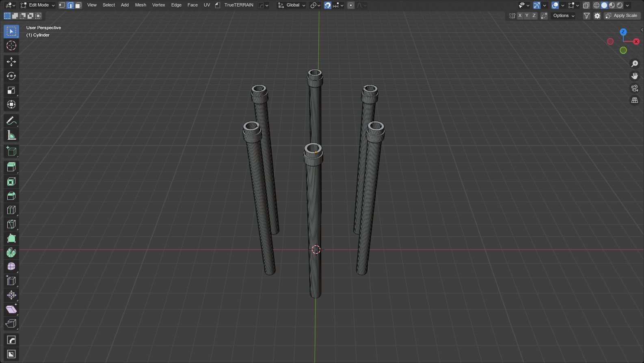Select the Add Cube tool

(x=11, y=151)
